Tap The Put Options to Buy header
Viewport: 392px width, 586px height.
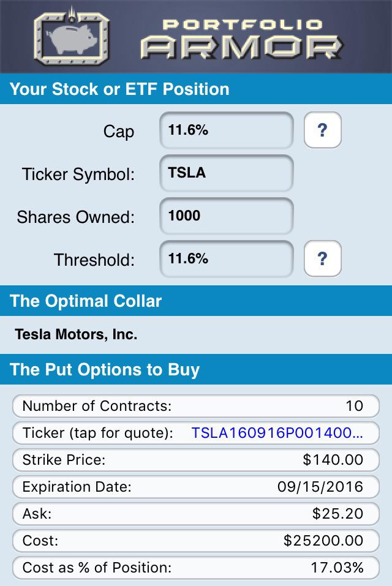pyautogui.click(x=196, y=369)
